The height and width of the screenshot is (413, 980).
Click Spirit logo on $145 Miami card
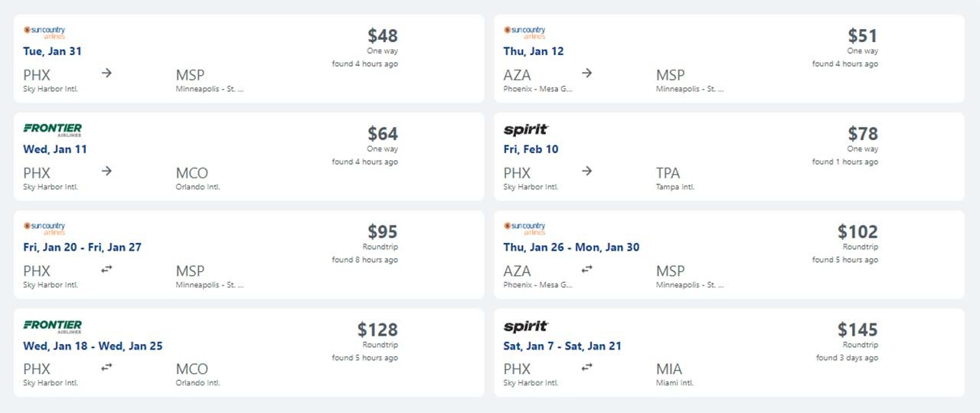click(x=525, y=326)
